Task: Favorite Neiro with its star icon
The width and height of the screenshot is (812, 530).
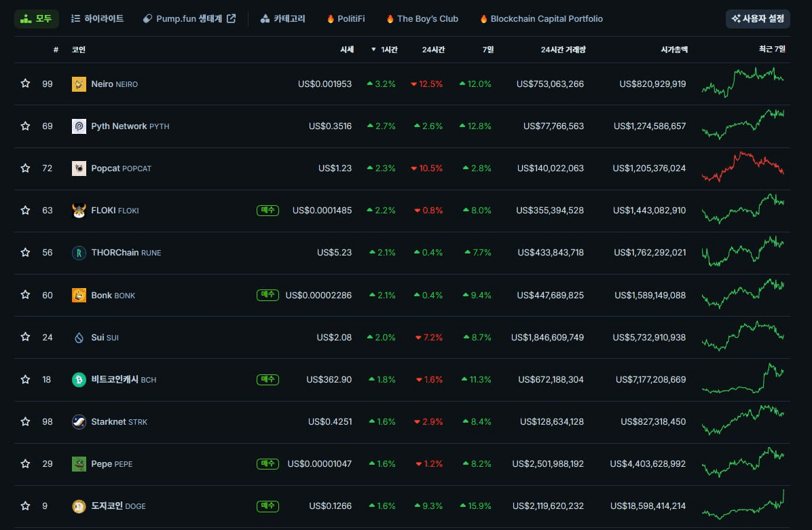Action: (x=25, y=84)
